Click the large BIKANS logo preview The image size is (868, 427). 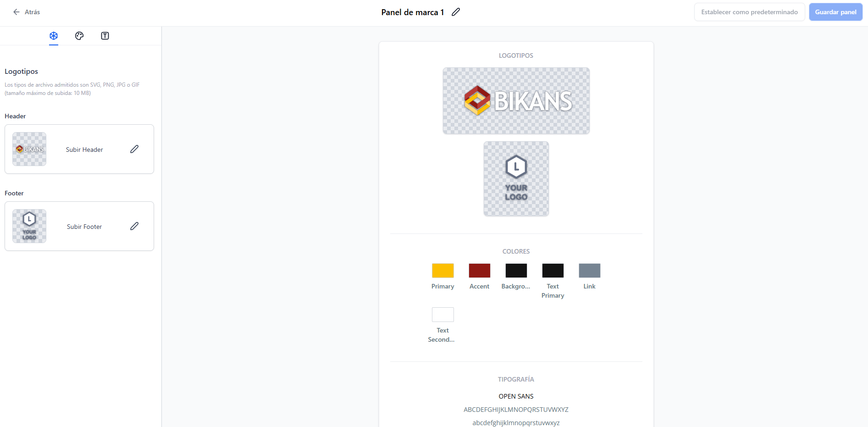coord(516,101)
